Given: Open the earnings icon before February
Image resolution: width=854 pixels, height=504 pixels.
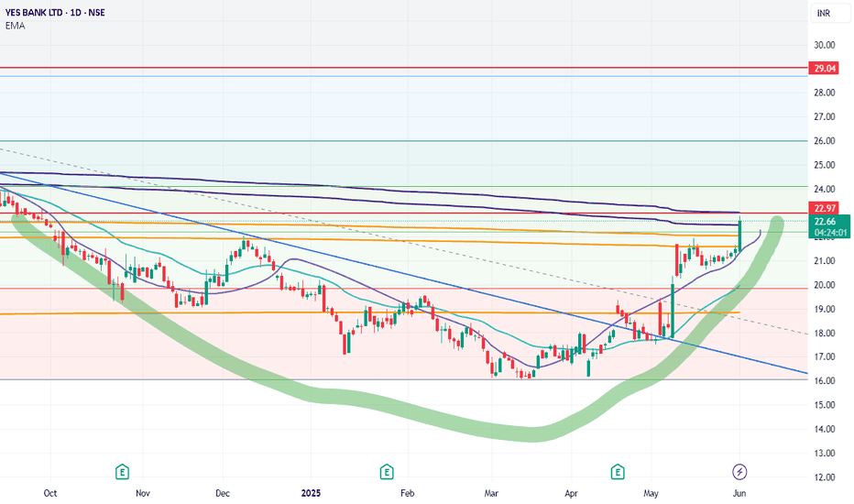Looking at the screenshot, I should (387, 471).
